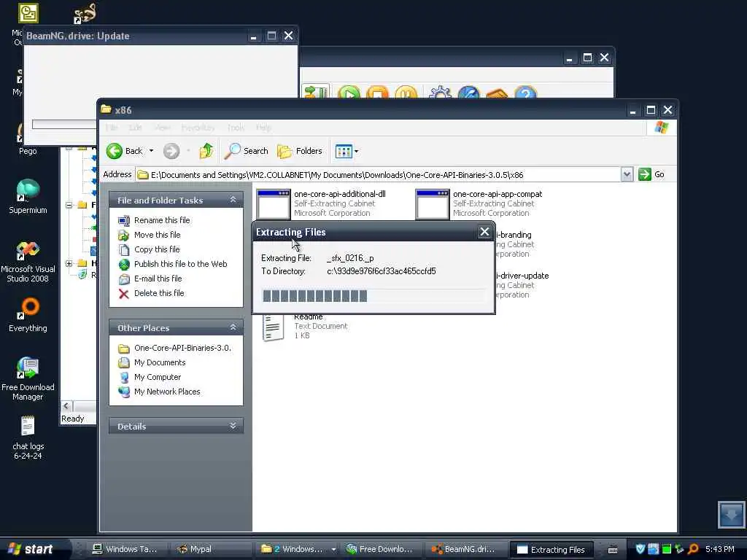Click the Go button

coord(651,174)
